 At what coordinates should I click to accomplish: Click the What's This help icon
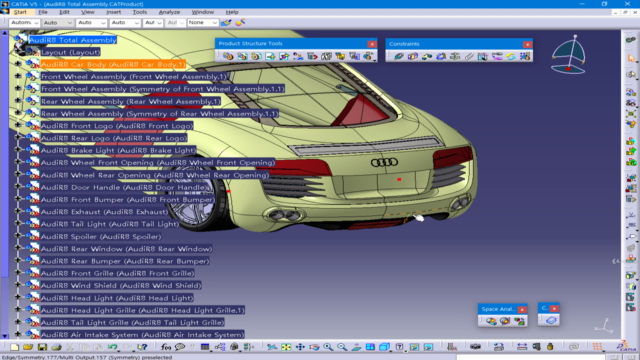[142, 347]
